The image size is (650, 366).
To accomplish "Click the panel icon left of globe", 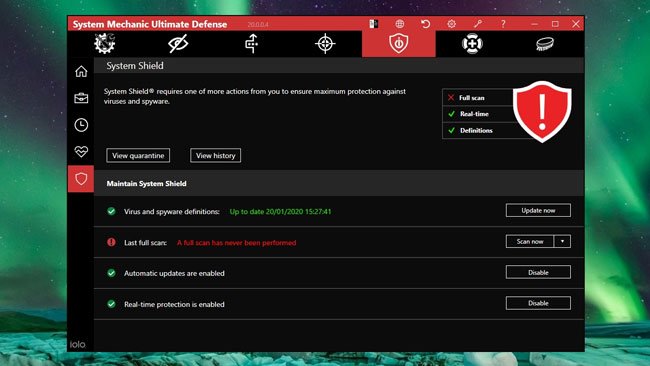I will (x=374, y=24).
